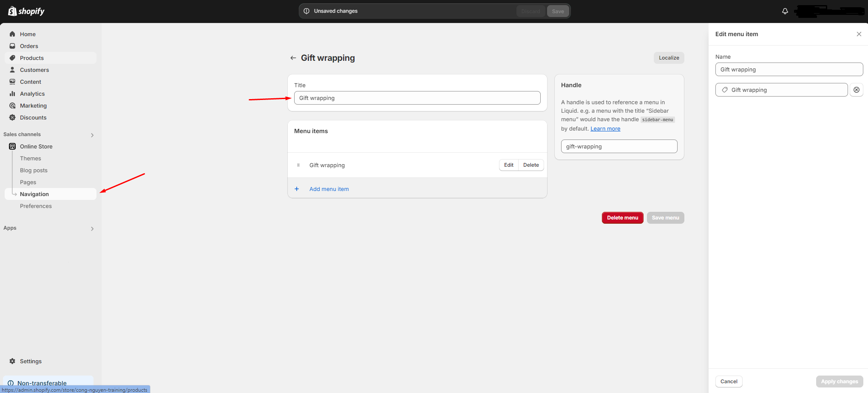Image resolution: width=868 pixels, height=393 pixels.
Task: Click the red Delete menu button
Action: pyautogui.click(x=622, y=218)
